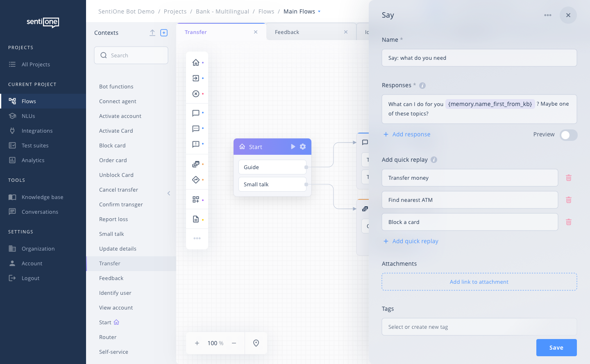Viewport: 590px width, 364px height.
Task: Click Add quick replay link
Action: pos(415,241)
